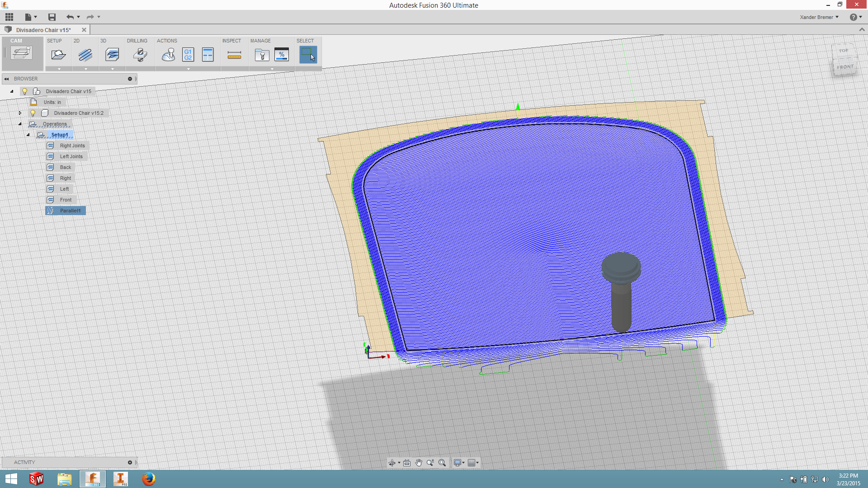This screenshot has height=488, width=868.
Task: Open the SETUP ribbon tab
Action: point(54,41)
